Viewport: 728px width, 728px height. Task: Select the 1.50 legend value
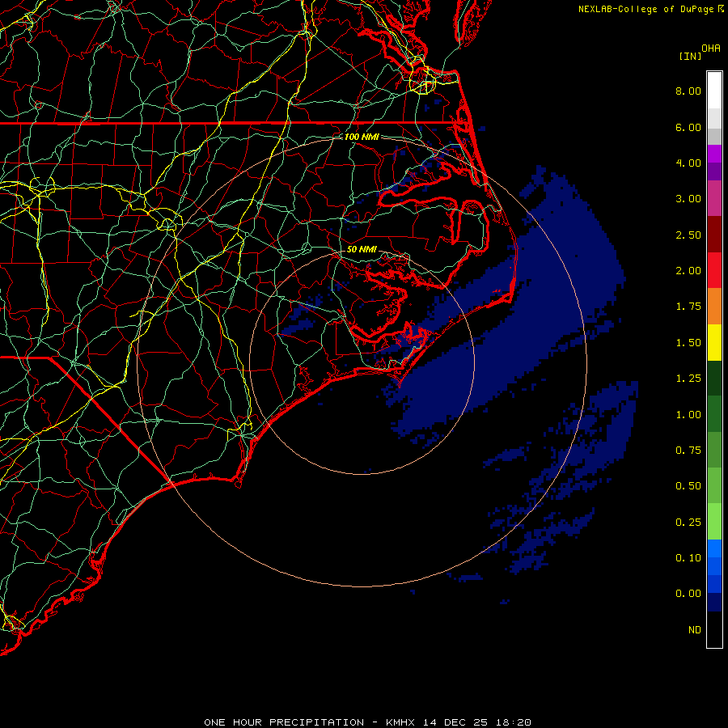coord(688,343)
